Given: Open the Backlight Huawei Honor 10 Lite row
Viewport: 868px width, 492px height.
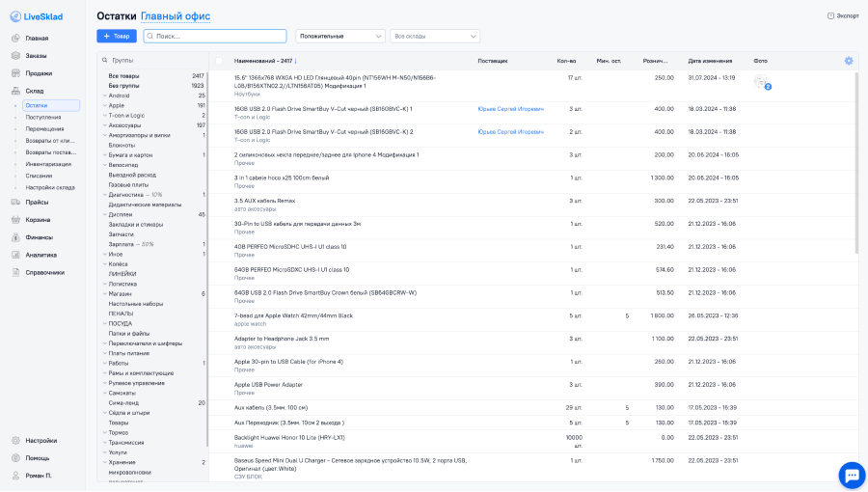Looking at the screenshot, I should [532, 442].
